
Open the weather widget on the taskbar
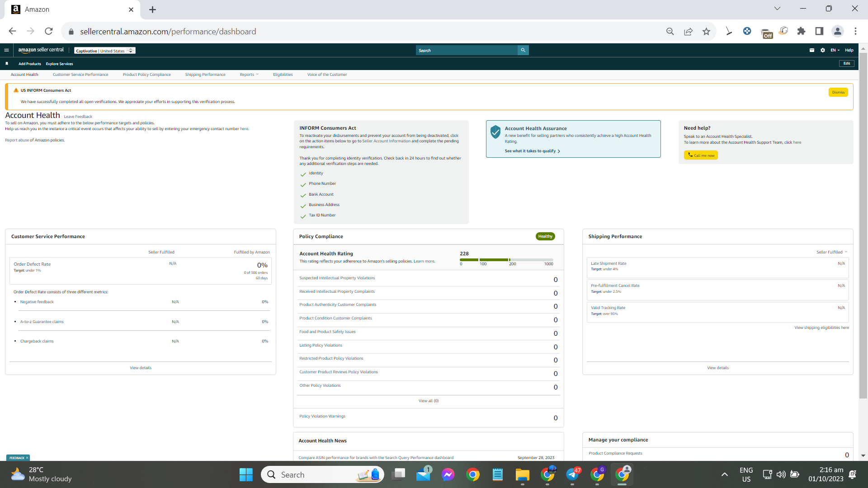(42, 474)
